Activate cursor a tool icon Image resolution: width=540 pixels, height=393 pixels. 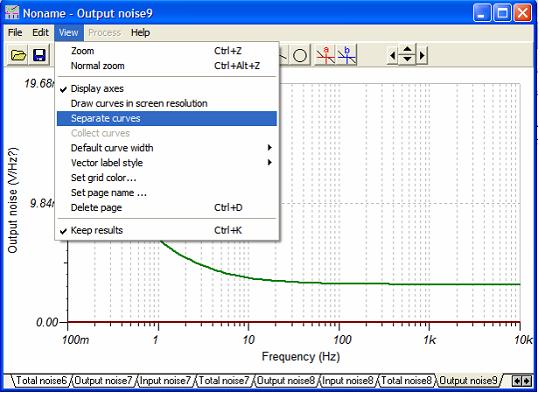coord(325,55)
